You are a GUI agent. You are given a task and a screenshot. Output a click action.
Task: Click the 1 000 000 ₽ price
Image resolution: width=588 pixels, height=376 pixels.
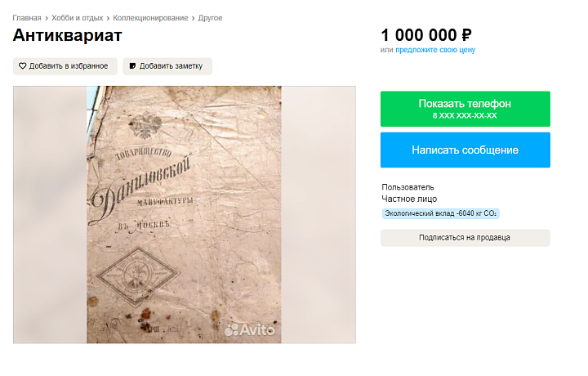click(x=425, y=35)
